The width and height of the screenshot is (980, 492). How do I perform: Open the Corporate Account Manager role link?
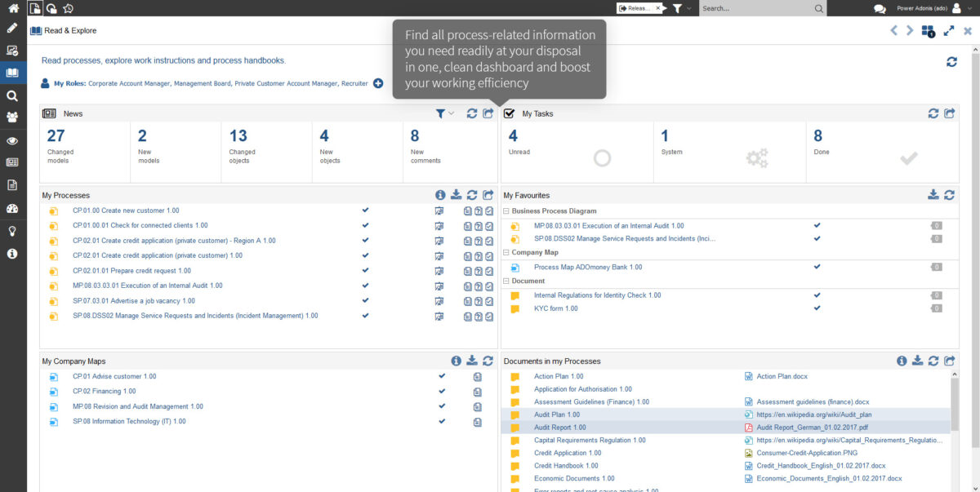pyautogui.click(x=129, y=83)
